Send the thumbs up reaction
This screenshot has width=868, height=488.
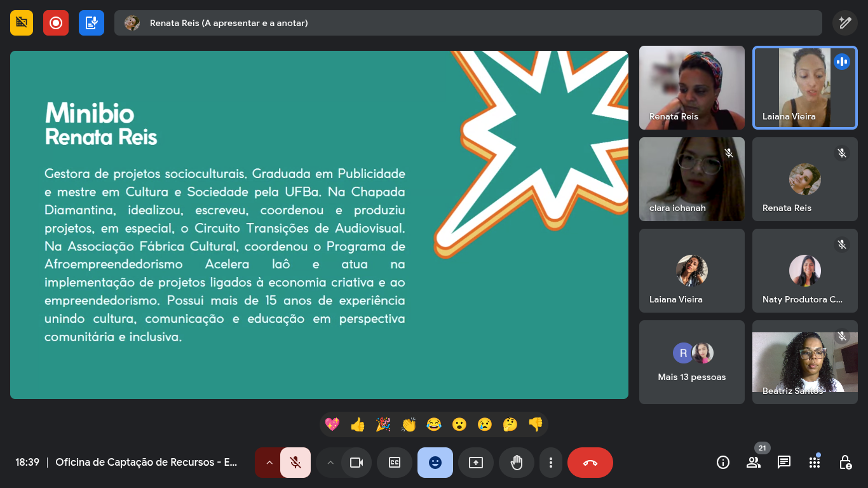tap(358, 424)
